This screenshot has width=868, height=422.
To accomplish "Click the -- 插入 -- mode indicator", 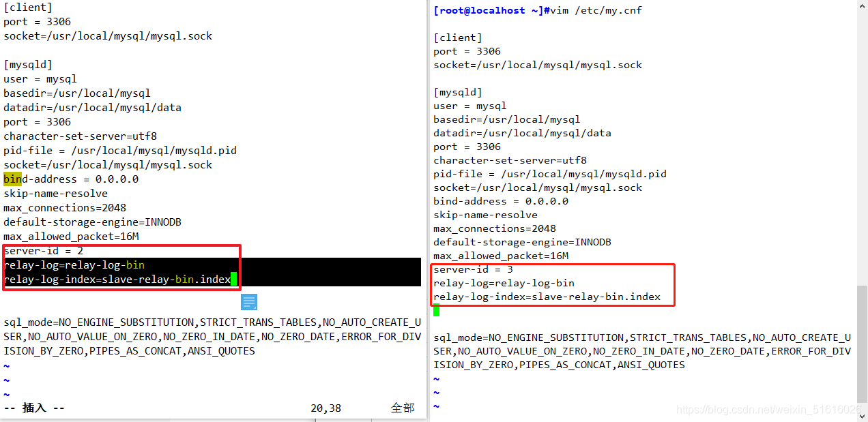I will [34, 408].
